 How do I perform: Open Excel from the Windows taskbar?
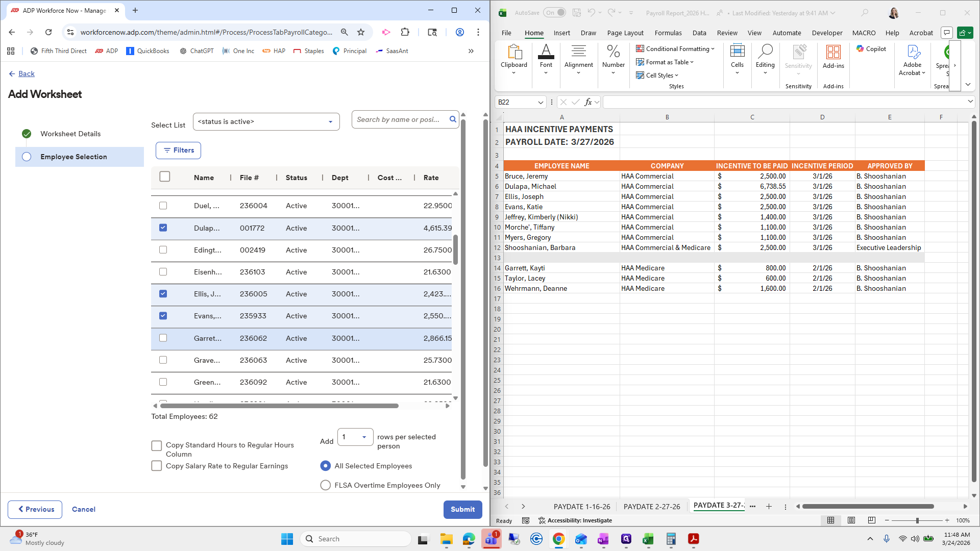tap(648, 539)
